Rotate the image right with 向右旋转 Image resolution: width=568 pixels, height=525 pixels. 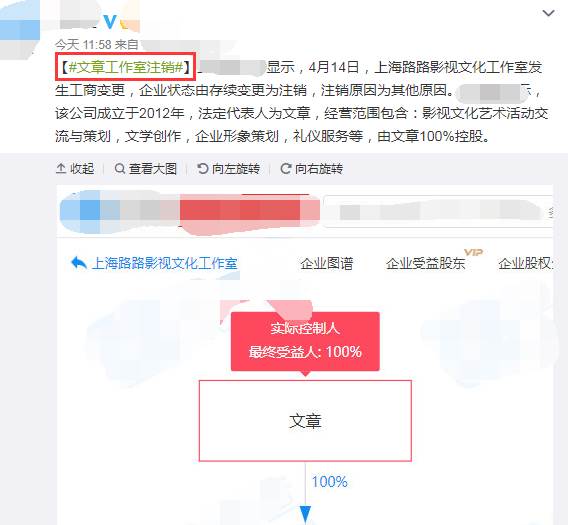pos(312,169)
